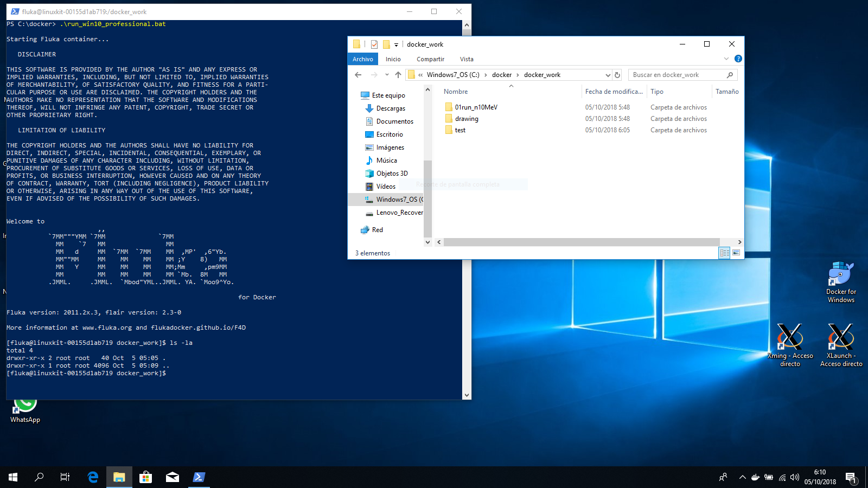The image size is (868, 488).
Task: Open the Windows Start menu
Action: pyautogui.click(x=13, y=477)
